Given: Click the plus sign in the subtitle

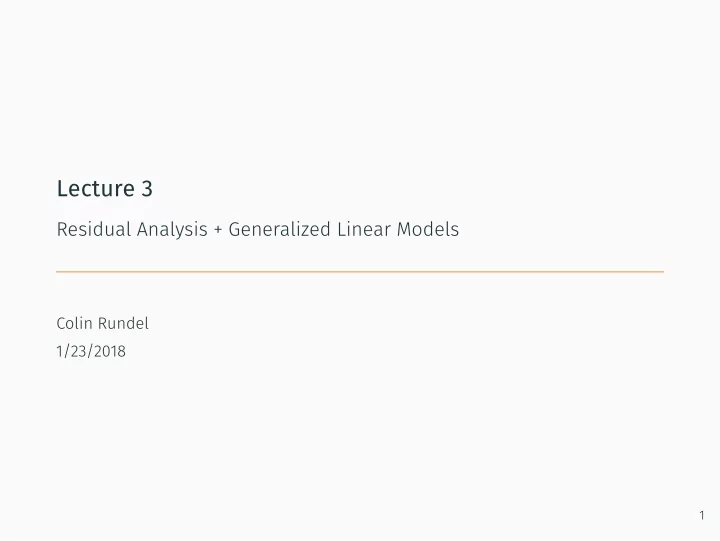Looking at the screenshot, I should tap(218, 230).
